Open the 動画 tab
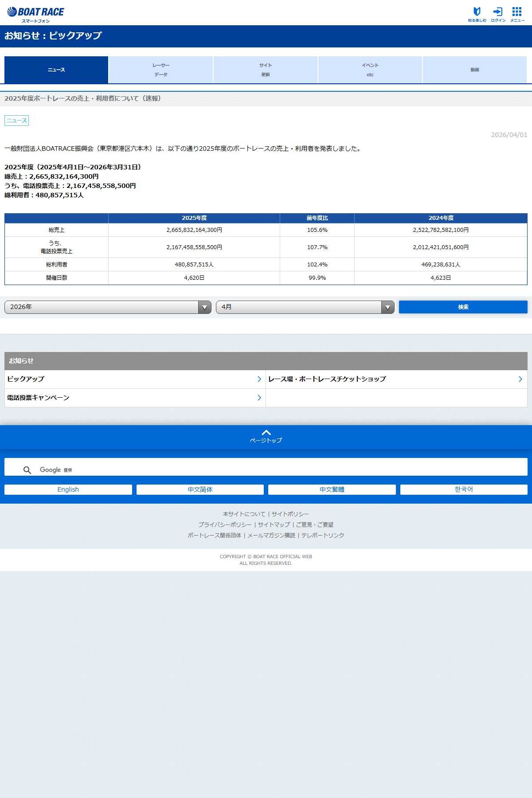 [x=475, y=70]
